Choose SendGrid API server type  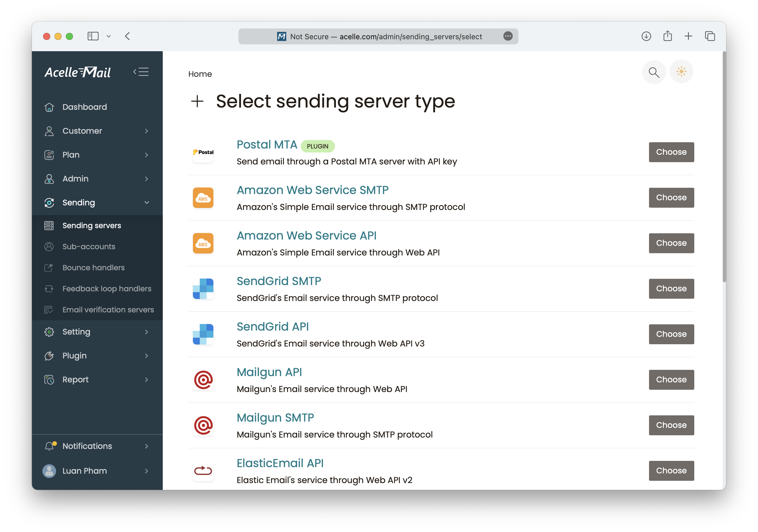coord(671,334)
